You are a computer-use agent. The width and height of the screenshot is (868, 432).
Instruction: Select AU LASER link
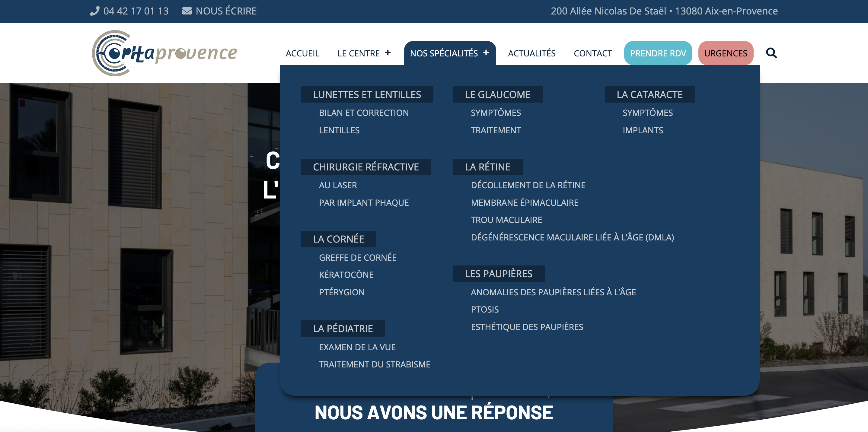[338, 185]
